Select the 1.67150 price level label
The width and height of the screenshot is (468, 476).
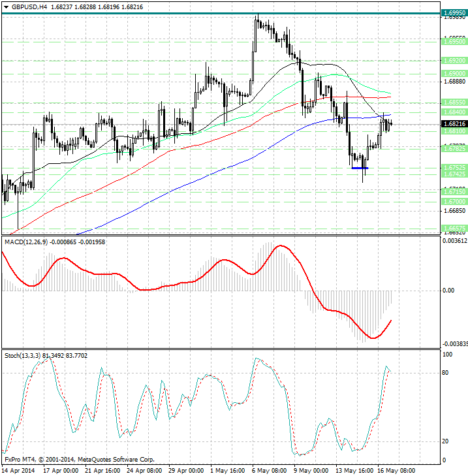coord(454,192)
